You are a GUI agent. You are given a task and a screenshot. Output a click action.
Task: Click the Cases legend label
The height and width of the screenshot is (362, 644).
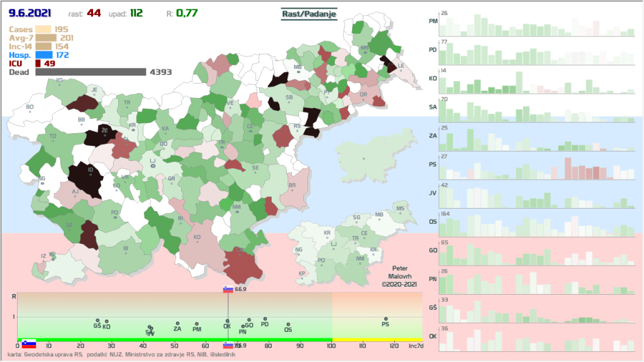[21, 30]
